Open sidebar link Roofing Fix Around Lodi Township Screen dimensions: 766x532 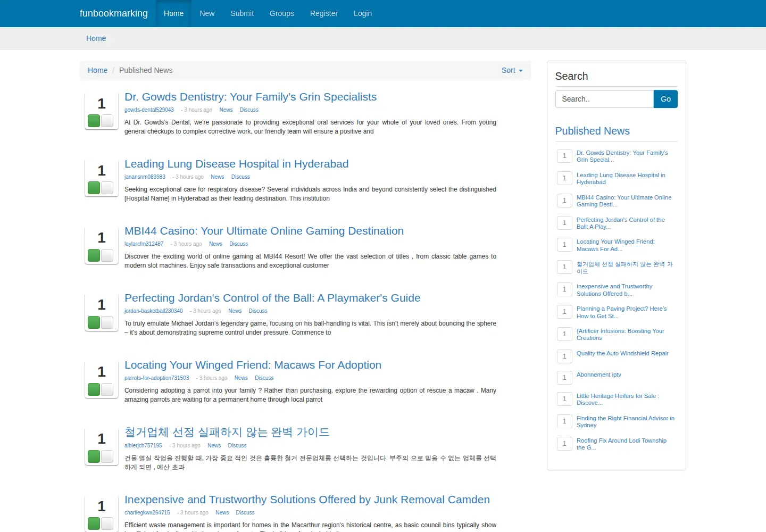click(621, 444)
